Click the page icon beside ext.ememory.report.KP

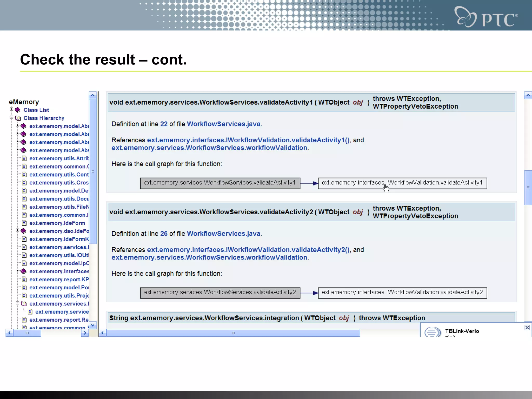[x=24, y=280]
